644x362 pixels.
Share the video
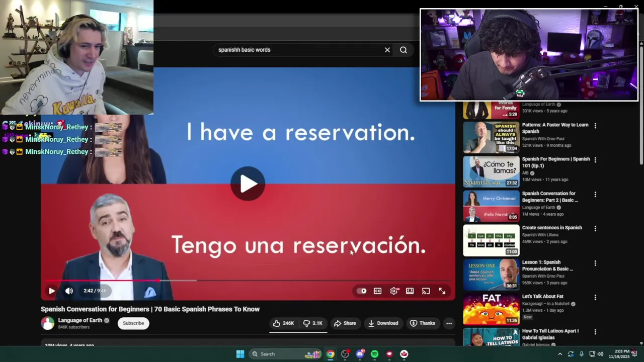345,323
